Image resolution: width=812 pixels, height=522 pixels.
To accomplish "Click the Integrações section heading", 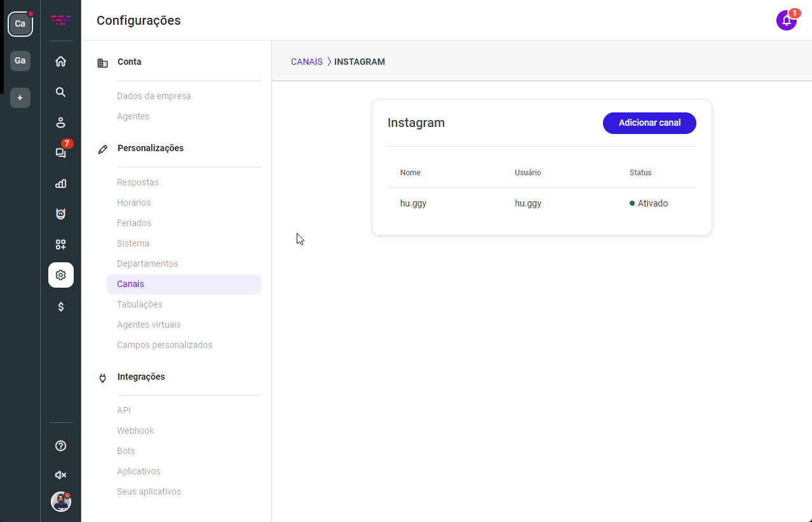I will click(x=141, y=377).
